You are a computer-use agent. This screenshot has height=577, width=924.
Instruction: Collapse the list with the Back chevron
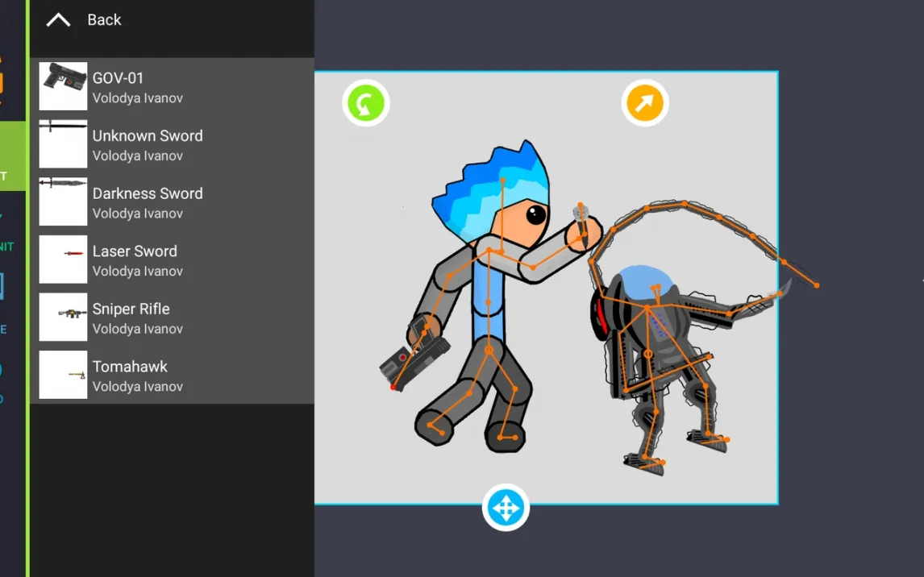tap(58, 21)
